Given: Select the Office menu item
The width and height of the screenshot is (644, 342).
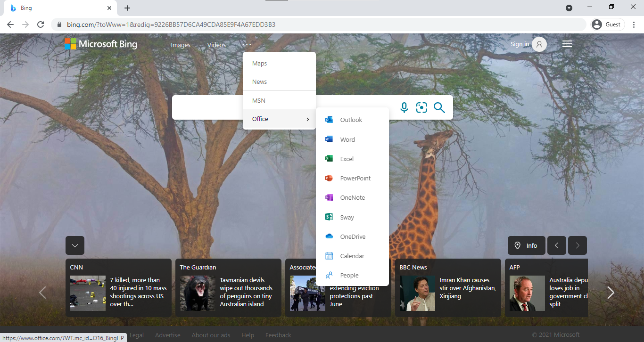Looking at the screenshot, I should [x=279, y=119].
